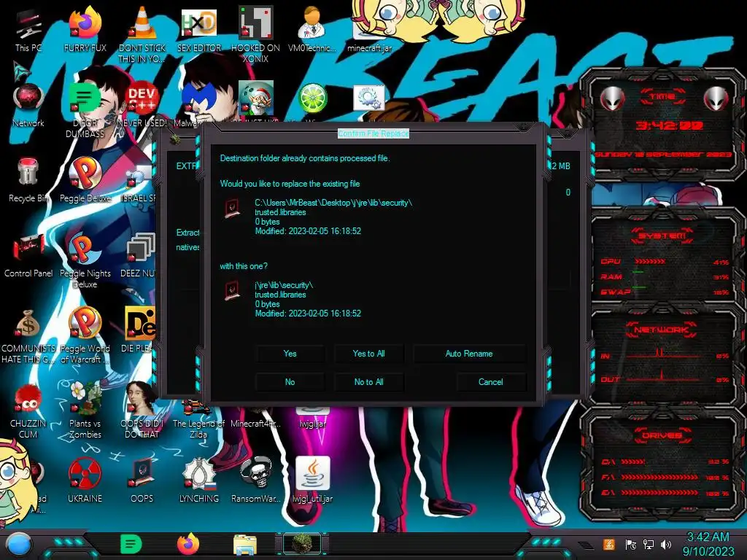Click the 'with this one?' label
This screenshot has width=747, height=560.
click(x=244, y=266)
